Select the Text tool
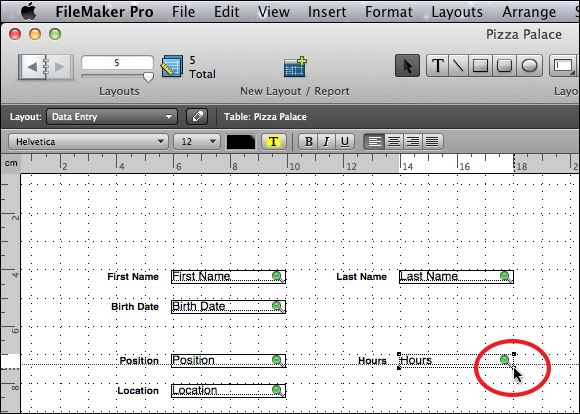 (x=438, y=66)
